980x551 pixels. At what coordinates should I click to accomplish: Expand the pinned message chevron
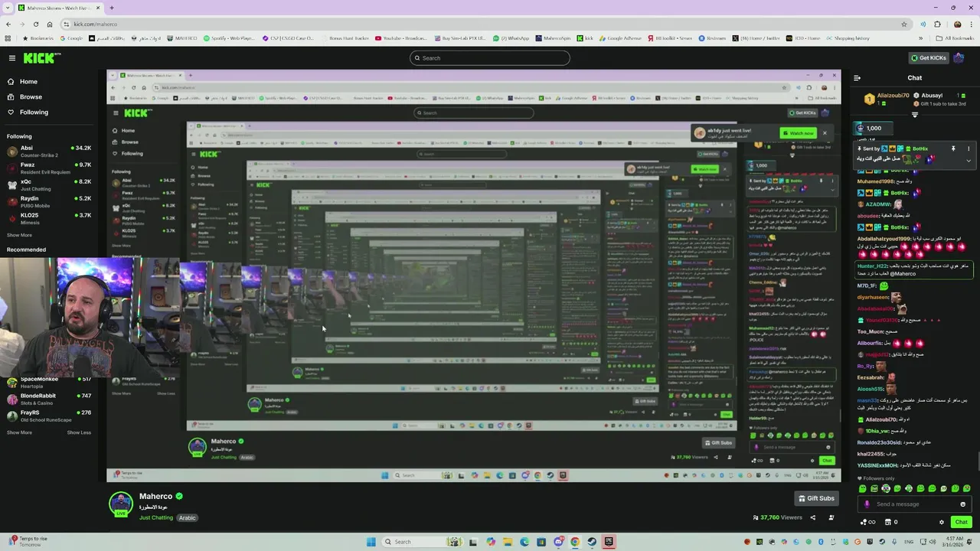pyautogui.click(x=968, y=161)
